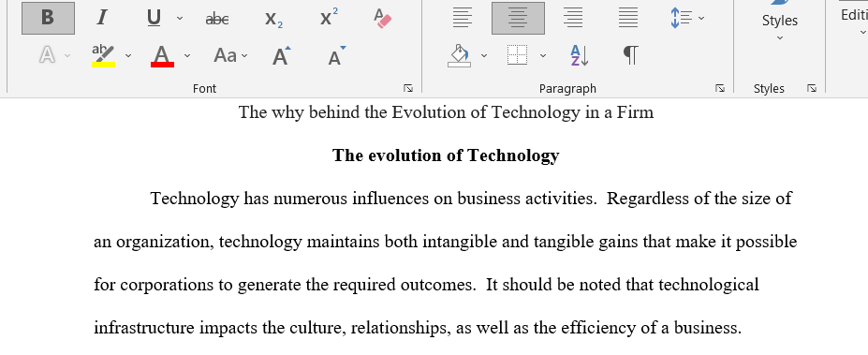
Task: Expand Text Effects dropdown arrow
Action: pos(67,55)
